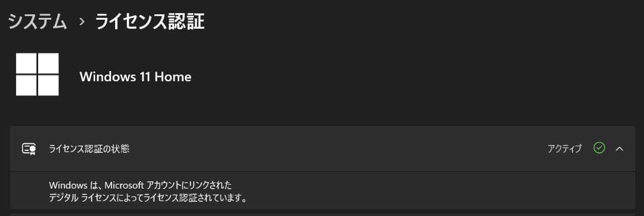The width and height of the screenshot is (644, 216).
Task: Collapse the ライセンス認証の状態 section with the chevron
Action: tap(620, 149)
